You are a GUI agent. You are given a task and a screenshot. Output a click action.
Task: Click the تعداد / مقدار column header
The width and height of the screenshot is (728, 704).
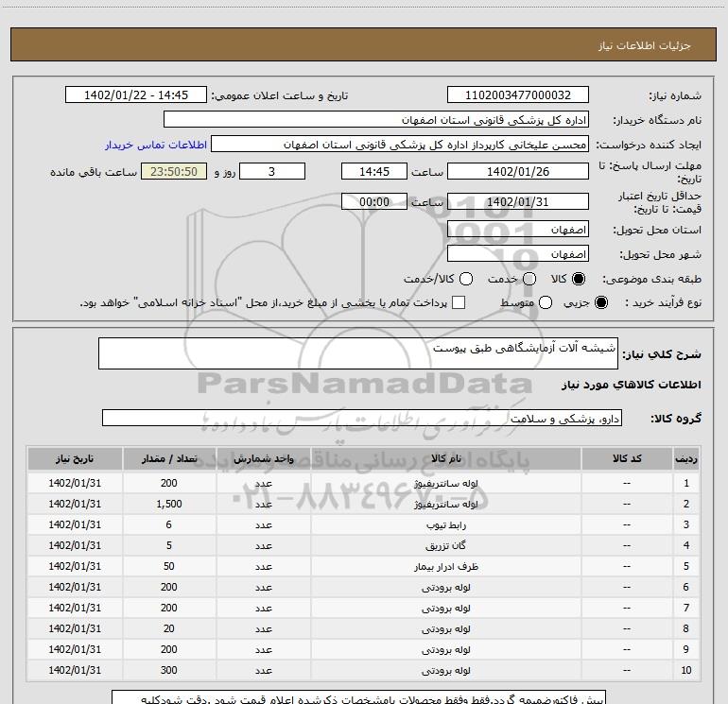click(169, 458)
